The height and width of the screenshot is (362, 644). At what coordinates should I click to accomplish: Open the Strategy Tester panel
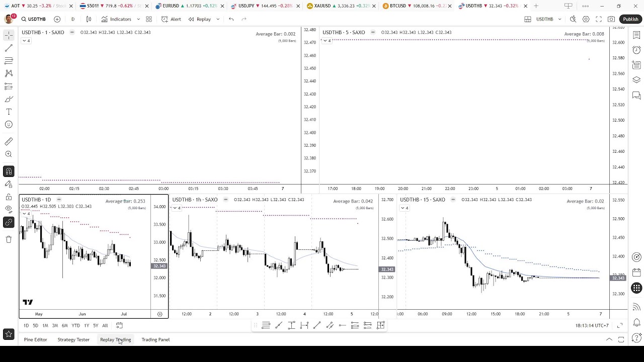[73, 340]
